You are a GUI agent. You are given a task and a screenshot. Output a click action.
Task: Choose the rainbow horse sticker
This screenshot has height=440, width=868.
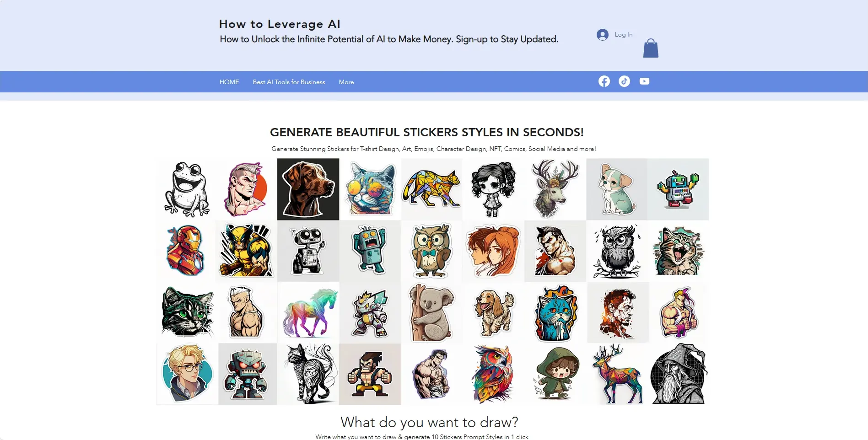click(308, 313)
